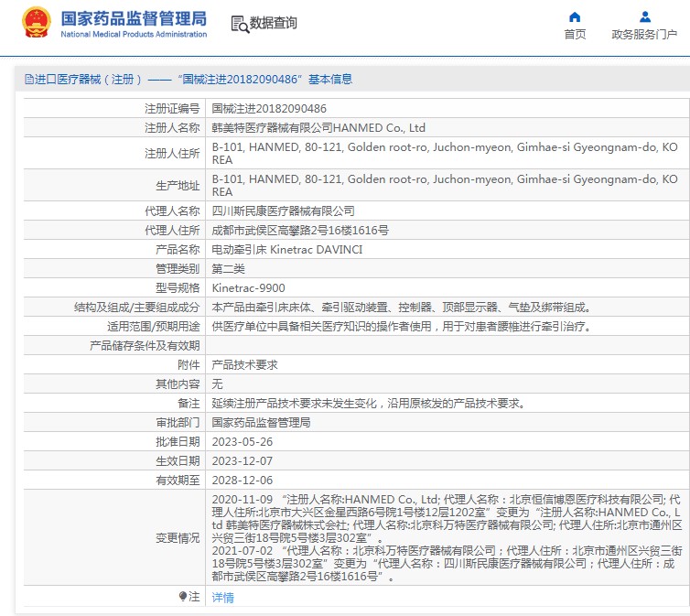Click the 代理人名称 row label
Viewport: 690px width, 616px height.
(x=172, y=211)
